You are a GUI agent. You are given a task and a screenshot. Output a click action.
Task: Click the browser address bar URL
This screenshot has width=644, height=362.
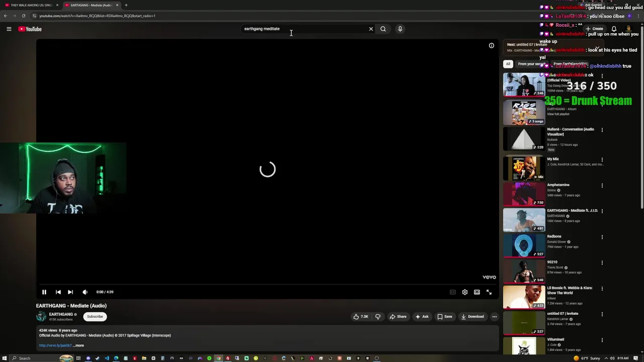click(97, 16)
